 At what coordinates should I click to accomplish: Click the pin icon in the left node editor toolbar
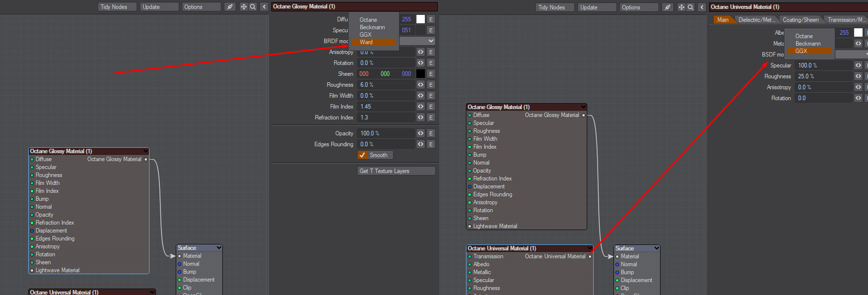(x=230, y=7)
